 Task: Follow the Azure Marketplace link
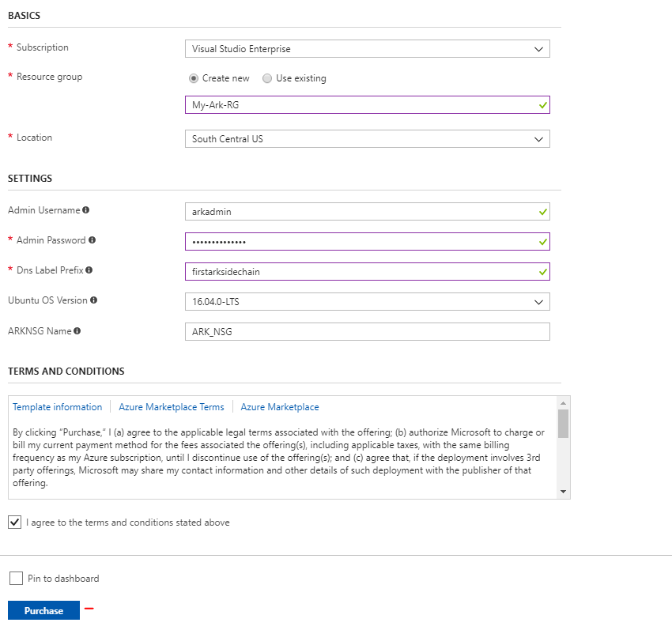(280, 407)
